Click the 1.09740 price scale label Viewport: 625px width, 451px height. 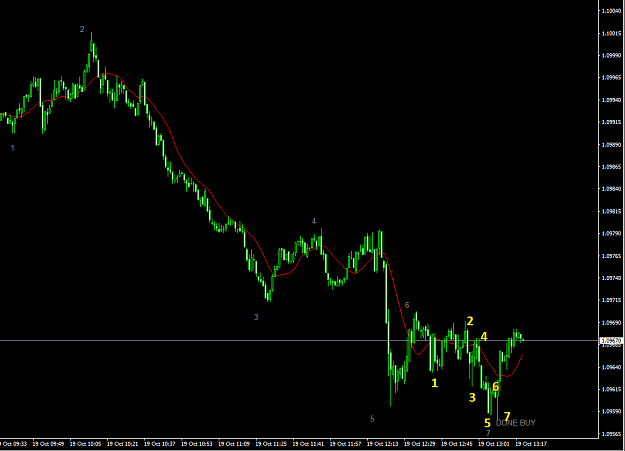pyautogui.click(x=612, y=278)
